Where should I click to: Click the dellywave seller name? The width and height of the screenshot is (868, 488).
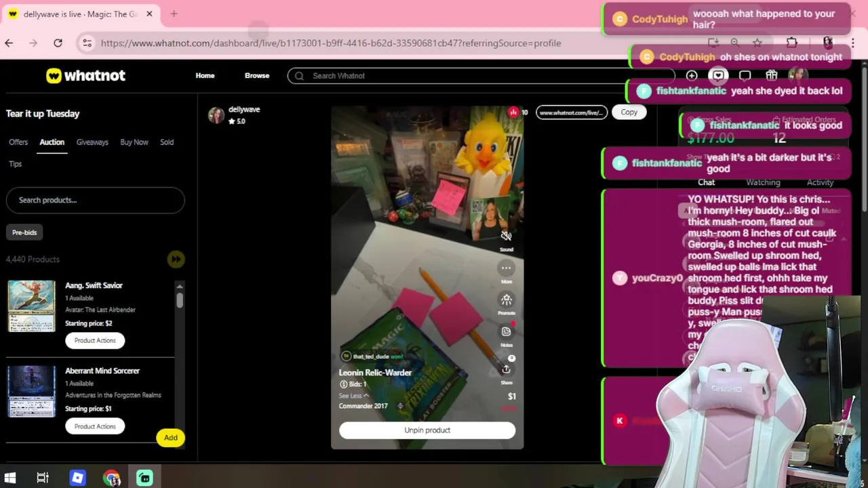point(244,109)
